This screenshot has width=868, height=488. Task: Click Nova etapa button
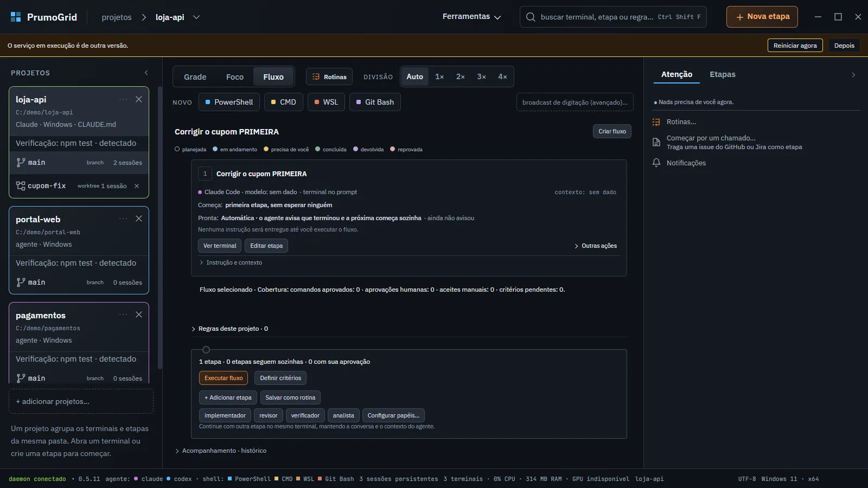click(x=762, y=17)
